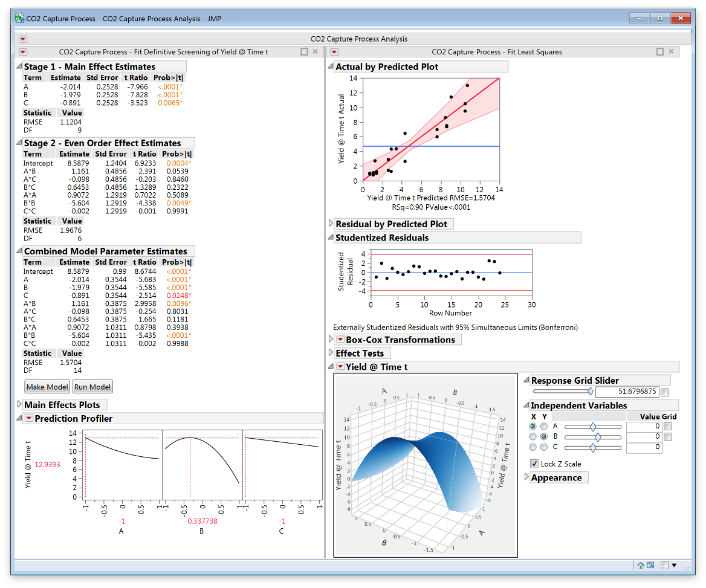This screenshot has width=706, height=588.
Task: Select Y radio button for variable A
Action: tap(544, 426)
